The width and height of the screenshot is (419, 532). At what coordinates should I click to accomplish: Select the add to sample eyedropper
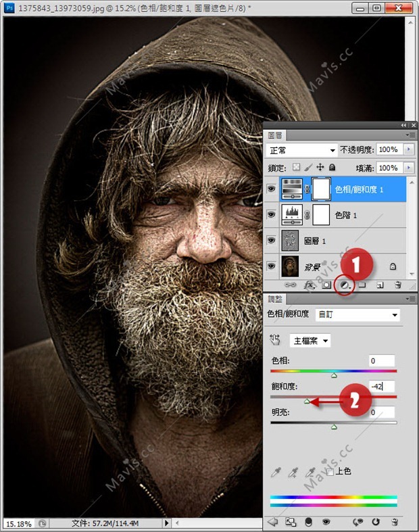[x=293, y=473]
